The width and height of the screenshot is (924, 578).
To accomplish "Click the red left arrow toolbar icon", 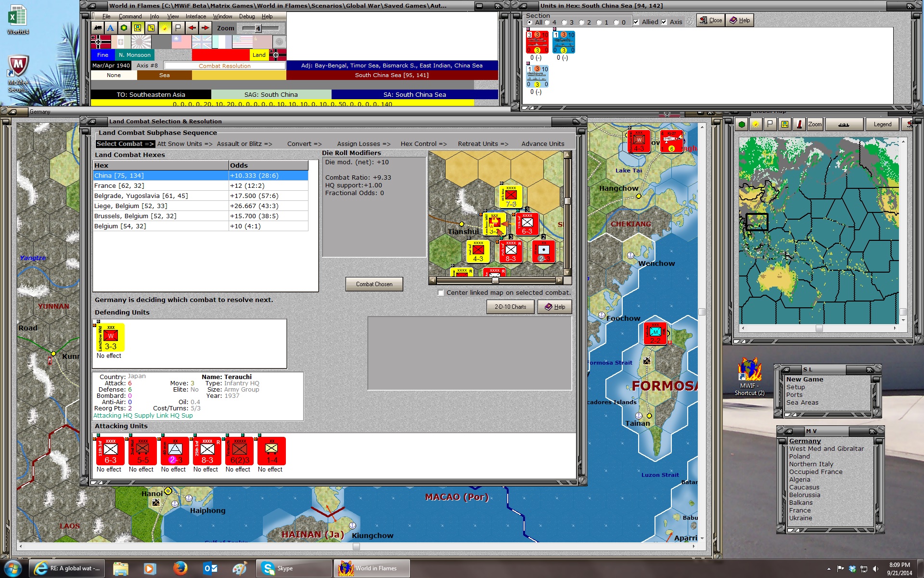I will pos(192,28).
